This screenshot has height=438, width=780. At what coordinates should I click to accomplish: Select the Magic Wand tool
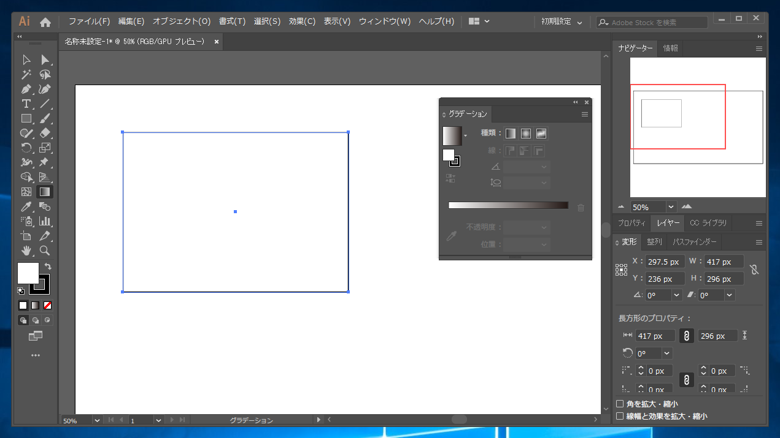click(x=26, y=75)
